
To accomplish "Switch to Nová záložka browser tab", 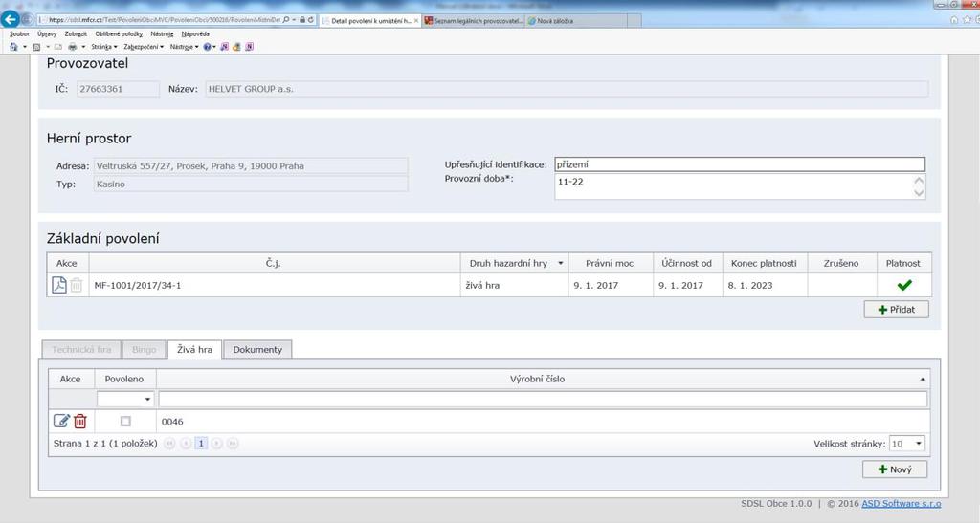I will 575,21.
